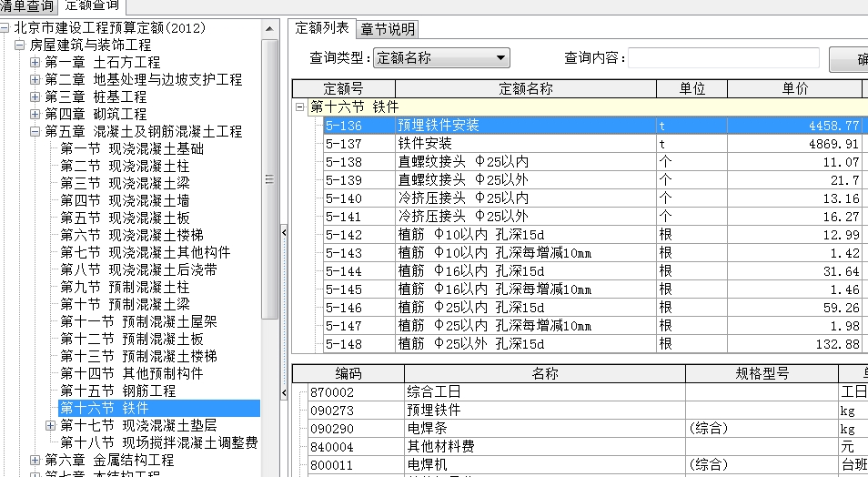Select row 5-139 直螺纹接头 Φ25以外
This screenshot has width=868, height=477.
[592, 180]
